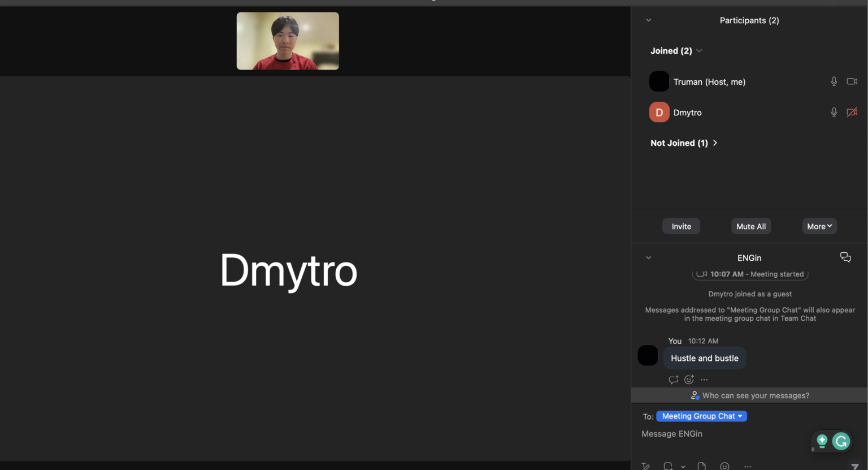Screen dimensions: 868x470
Task: Reply to the Hustle and bustle message
Action: click(674, 380)
